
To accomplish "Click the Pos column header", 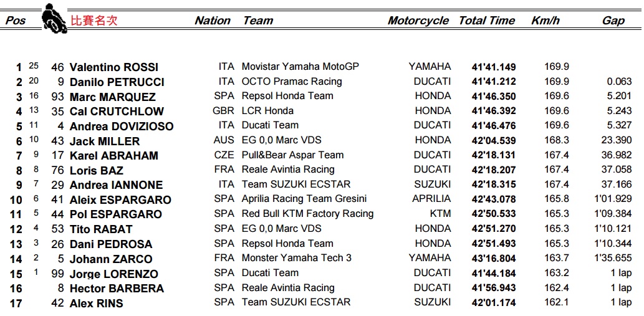I will point(16,21).
